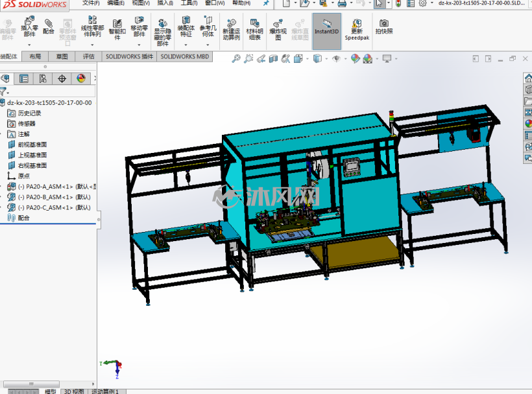
Task: Open Assembly Features (装配体特征) tool
Action: (x=186, y=27)
